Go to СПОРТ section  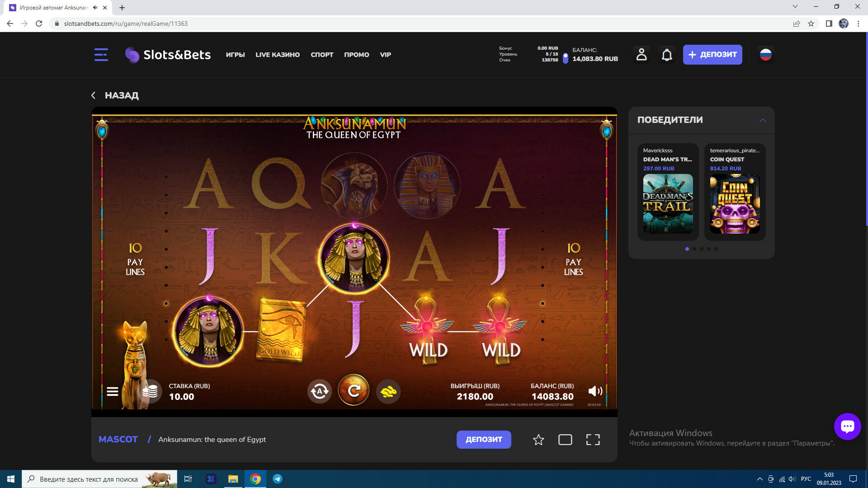[322, 55]
